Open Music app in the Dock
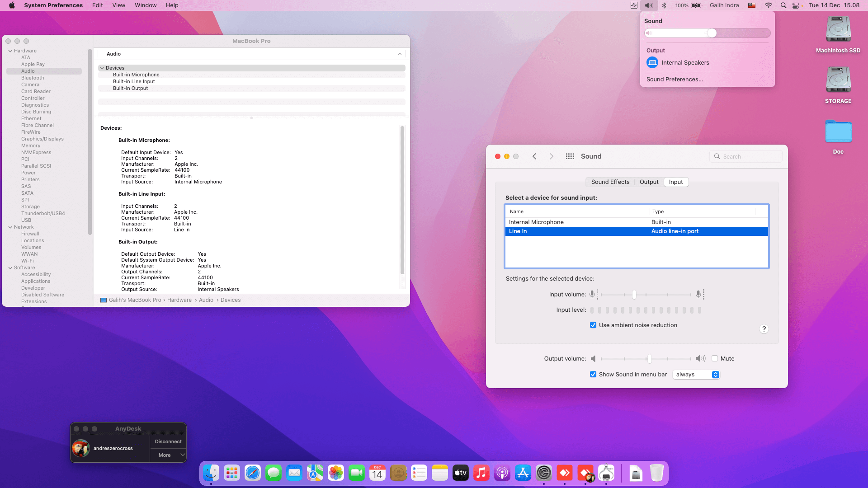Viewport: 868px width, 488px height. [481, 473]
